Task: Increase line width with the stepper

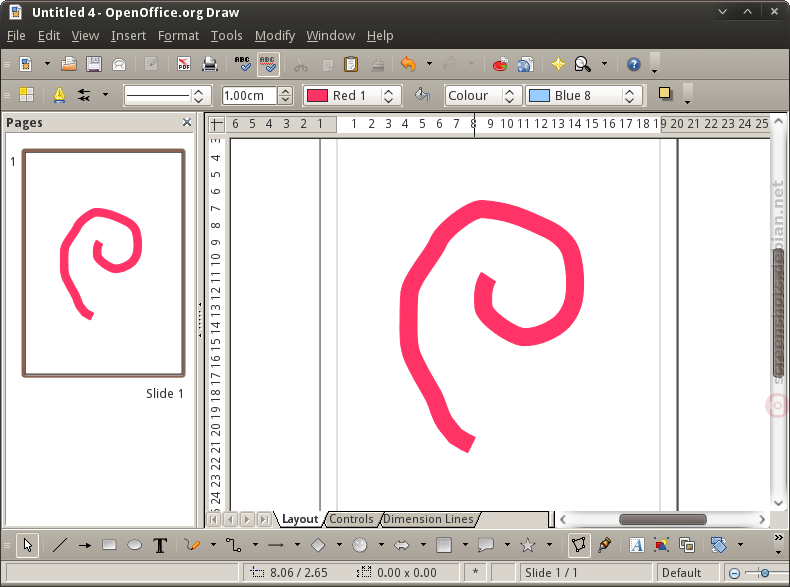Action: tap(285, 91)
